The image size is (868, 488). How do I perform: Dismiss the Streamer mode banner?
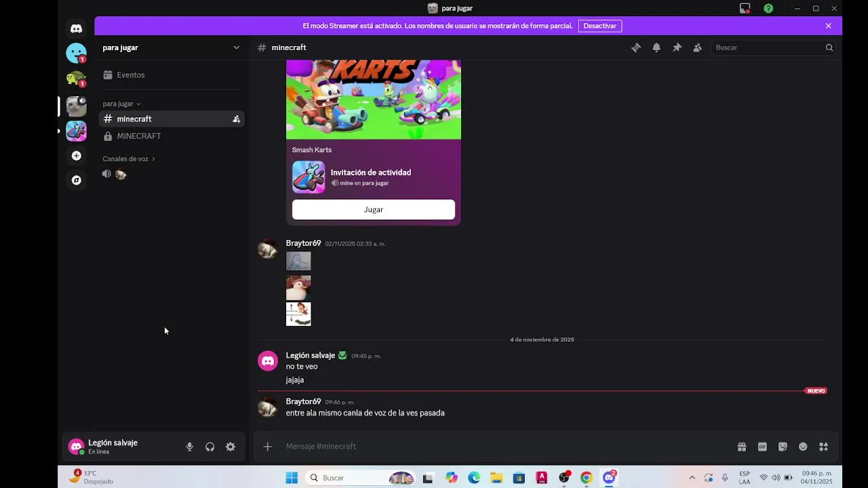click(828, 26)
